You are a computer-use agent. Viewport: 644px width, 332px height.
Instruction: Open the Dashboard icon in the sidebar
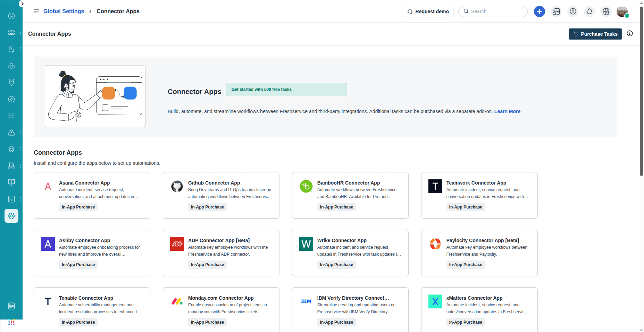[11, 16]
